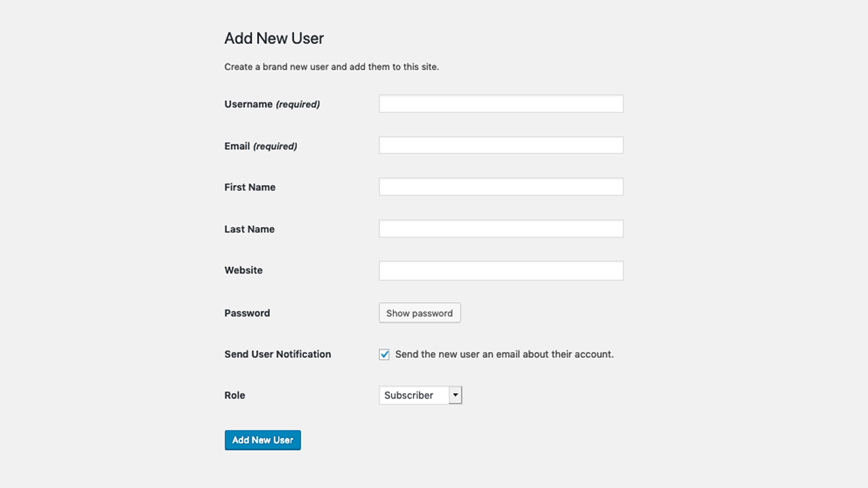Image resolution: width=868 pixels, height=488 pixels.
Task: Click the Send User Notification label
Action: coord(277,354)
